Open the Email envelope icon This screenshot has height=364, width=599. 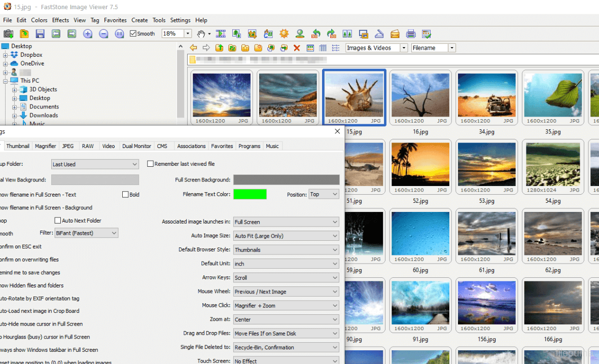click(x=395, y=34)
